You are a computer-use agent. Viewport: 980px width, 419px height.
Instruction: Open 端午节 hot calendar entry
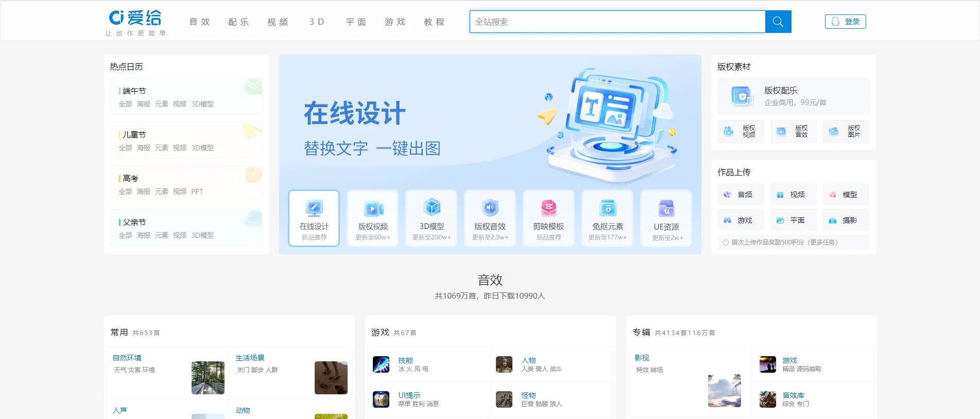[134, 91]
